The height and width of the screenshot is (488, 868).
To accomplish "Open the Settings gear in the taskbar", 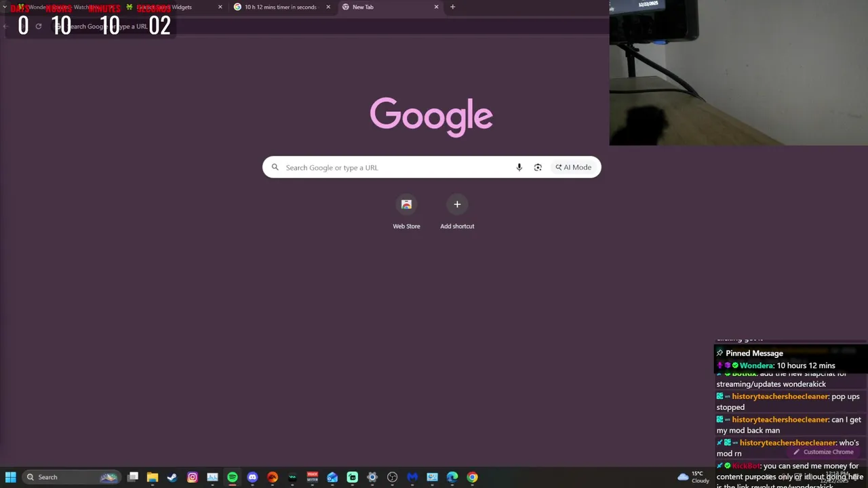I will click(x=372, y=477).
